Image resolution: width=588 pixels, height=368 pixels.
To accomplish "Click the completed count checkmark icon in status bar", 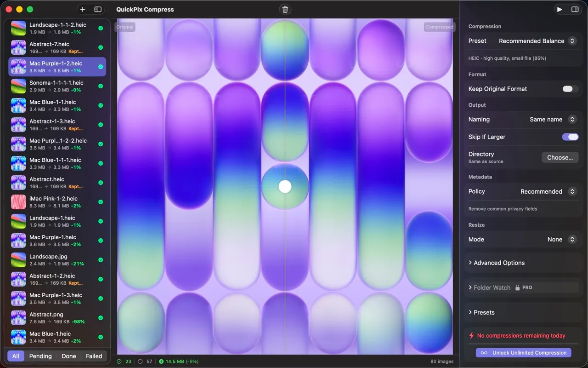I will [x=119, y=362].
